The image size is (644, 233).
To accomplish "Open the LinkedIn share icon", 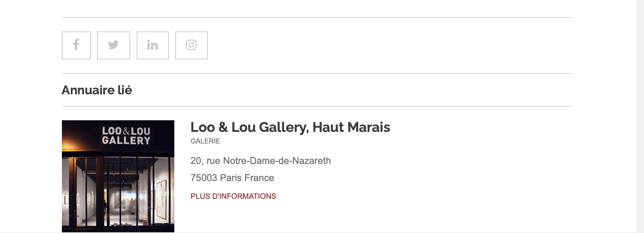I will tap(152, 45).
